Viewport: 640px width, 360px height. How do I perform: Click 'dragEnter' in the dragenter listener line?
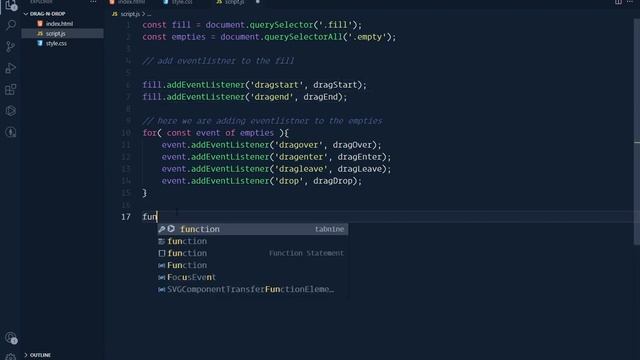pos(360,157)
